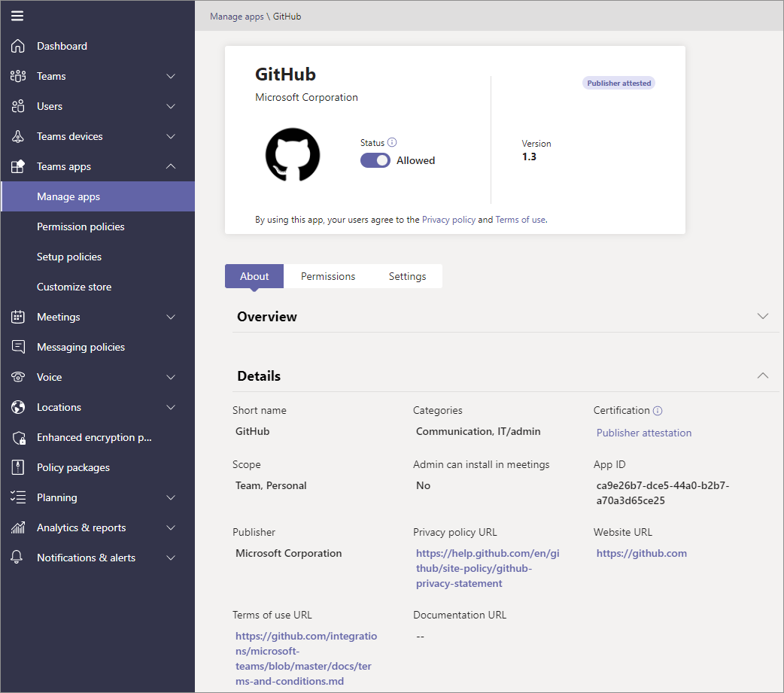Click the Microsoft Corporation publisher value in Details
784x693 pixels.
pos(288,553)
